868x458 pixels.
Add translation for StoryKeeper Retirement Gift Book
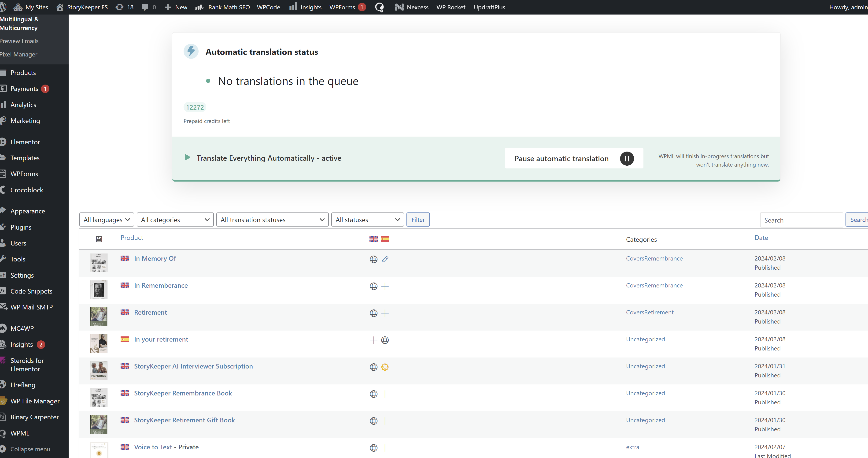385,421
